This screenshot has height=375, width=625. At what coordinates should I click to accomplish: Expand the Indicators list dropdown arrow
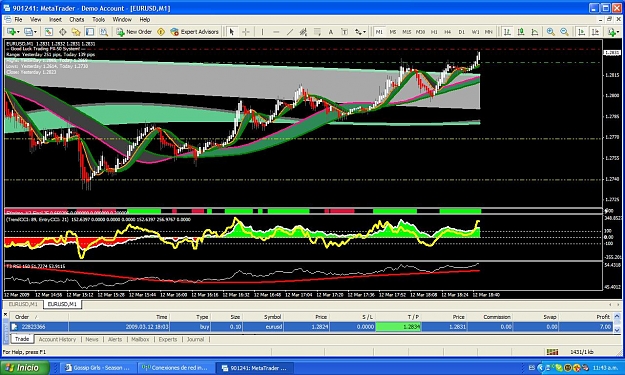619,32
